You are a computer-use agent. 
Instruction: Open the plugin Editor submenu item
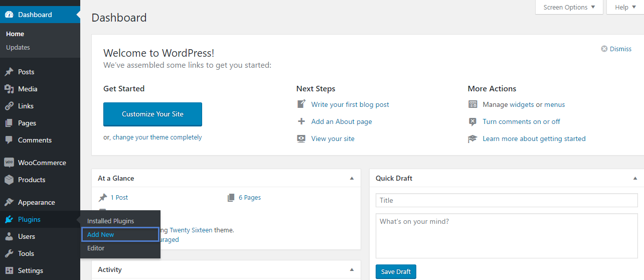click(x=96, y=248)
